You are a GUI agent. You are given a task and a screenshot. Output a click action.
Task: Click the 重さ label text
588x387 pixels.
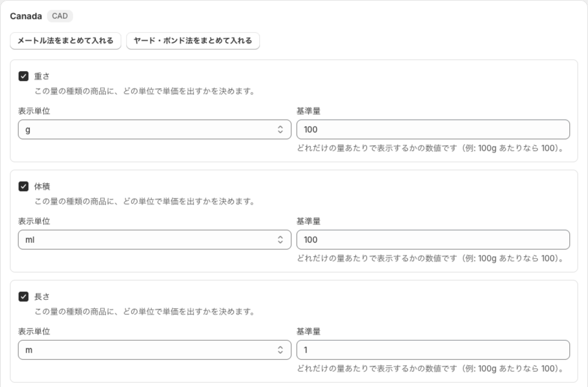coord(42,76)
